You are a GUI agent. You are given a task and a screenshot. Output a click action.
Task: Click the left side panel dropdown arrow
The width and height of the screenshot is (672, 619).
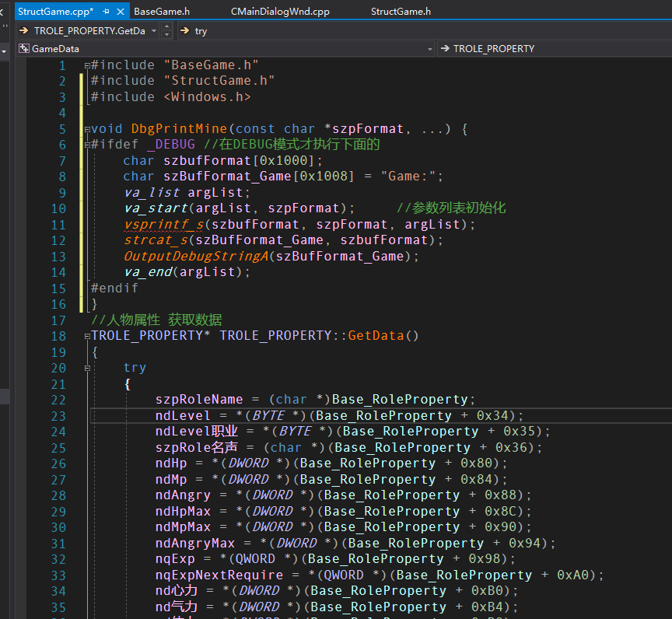coord(3,51)
